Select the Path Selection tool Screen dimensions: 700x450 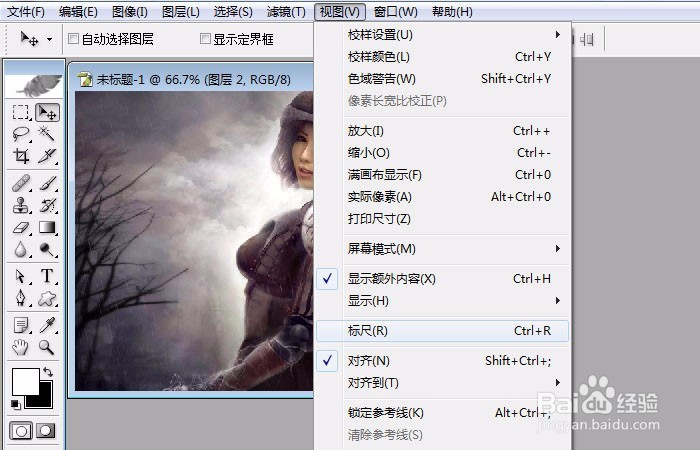21,276
